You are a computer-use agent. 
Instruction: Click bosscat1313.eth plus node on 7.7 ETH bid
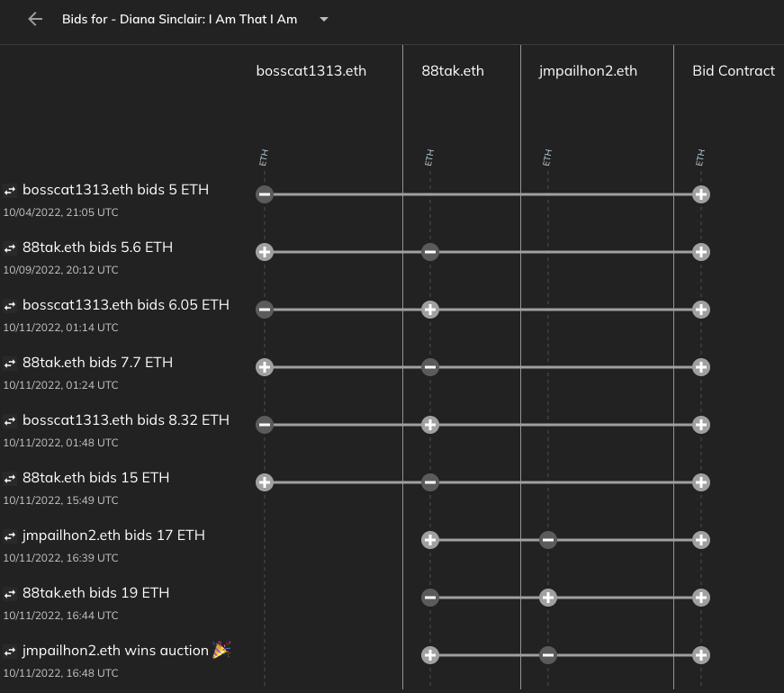coord(265,367)
